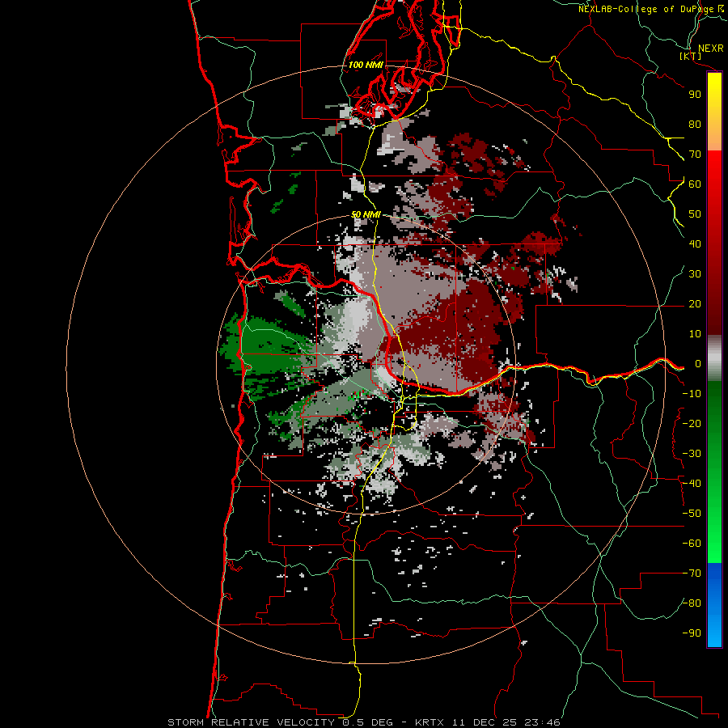Click the 90 value on velocity scale
728x728 pixels.
[695, 95]
